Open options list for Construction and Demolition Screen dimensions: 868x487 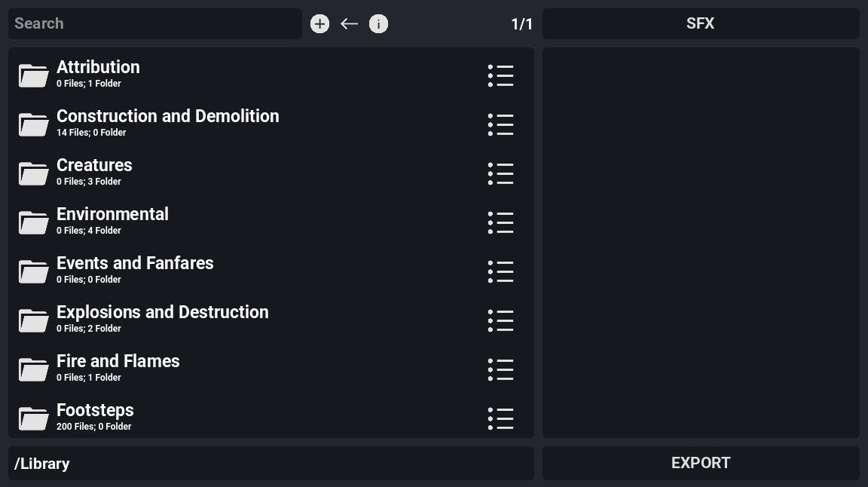(x=500, y=124)
